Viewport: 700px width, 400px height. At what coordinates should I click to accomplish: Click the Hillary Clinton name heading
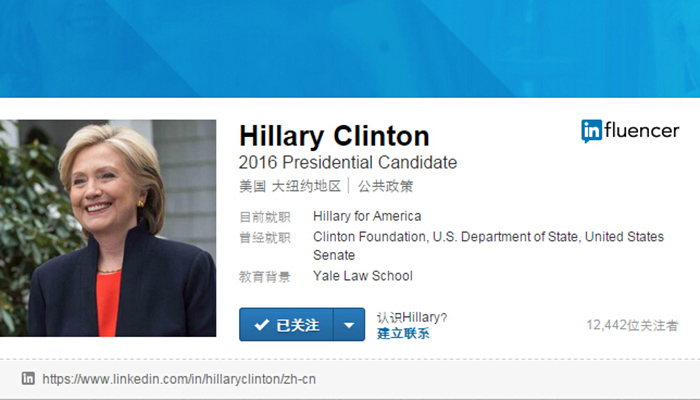pyautogui.click(x=334, y=136)
